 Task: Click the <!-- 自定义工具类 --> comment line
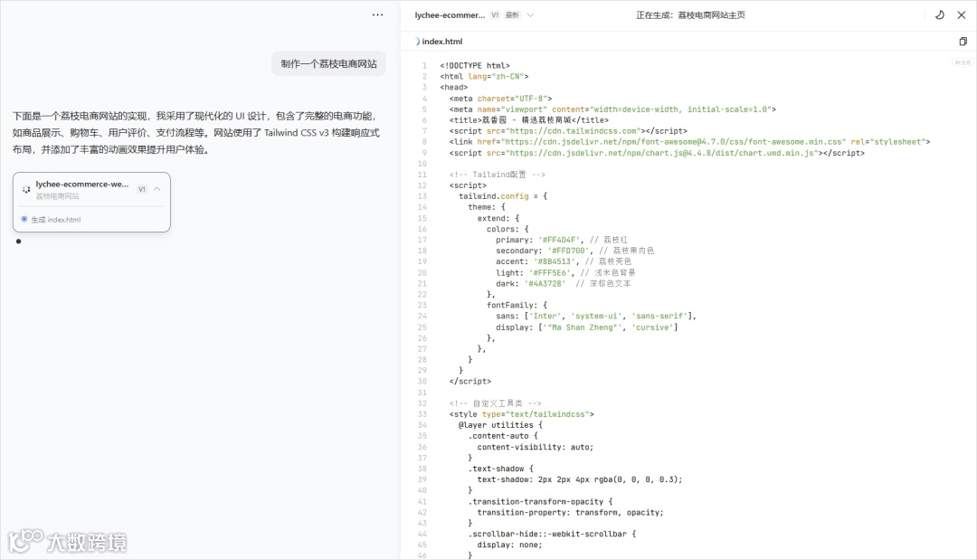[x=496, y=403]
